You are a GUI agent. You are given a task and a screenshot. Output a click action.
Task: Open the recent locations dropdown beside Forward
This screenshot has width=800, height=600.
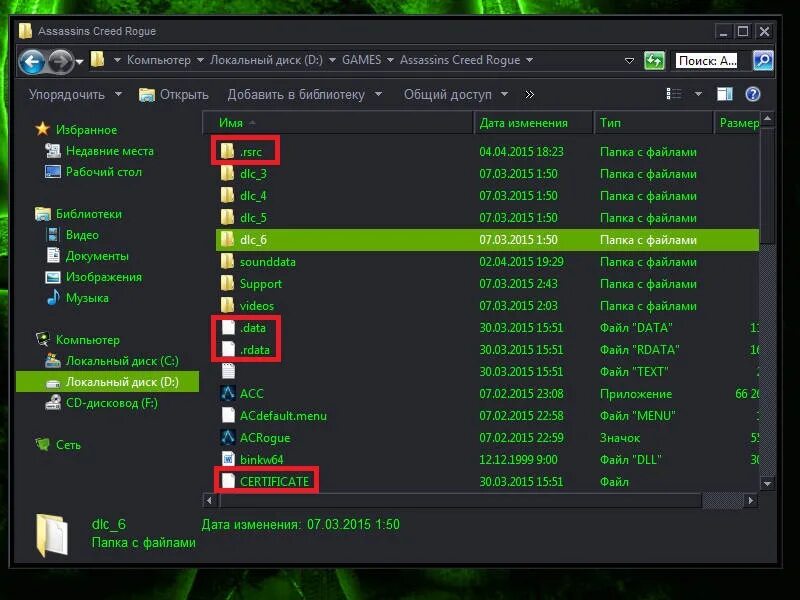tap(80, 62)
